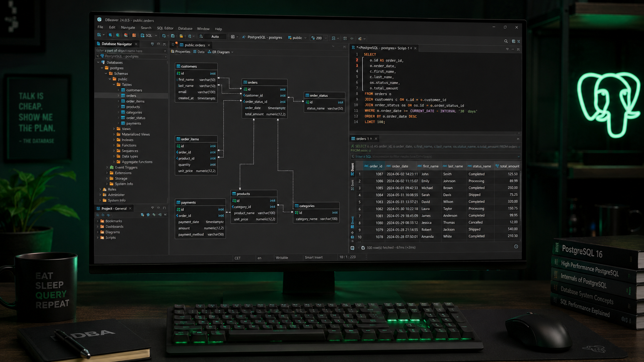The image size is (644, 362).
Task: Close the orders 1 result tab
Action: (x=376, y=139)
